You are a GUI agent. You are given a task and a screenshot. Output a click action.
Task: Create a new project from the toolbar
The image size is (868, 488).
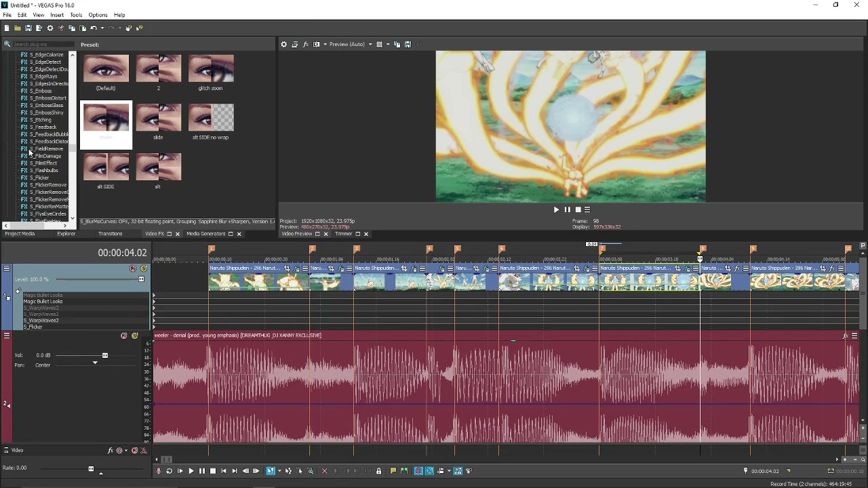[x=7, y=28]
